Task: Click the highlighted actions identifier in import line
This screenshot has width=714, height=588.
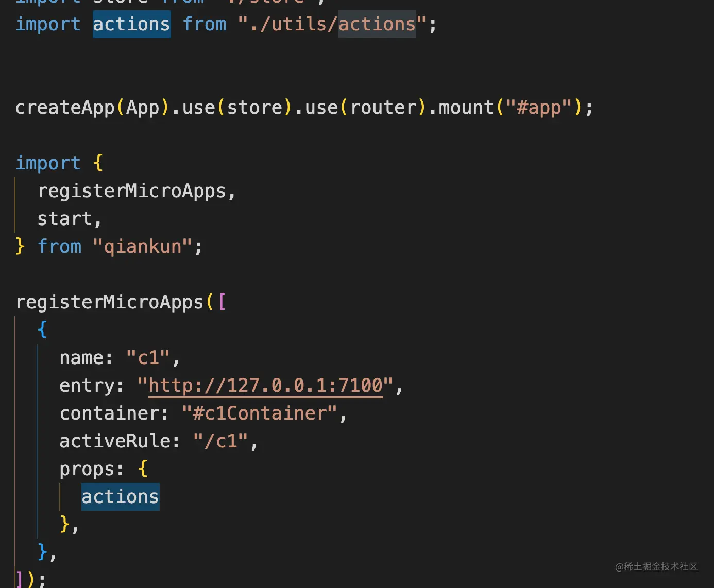Action: [x=131, y=24]
